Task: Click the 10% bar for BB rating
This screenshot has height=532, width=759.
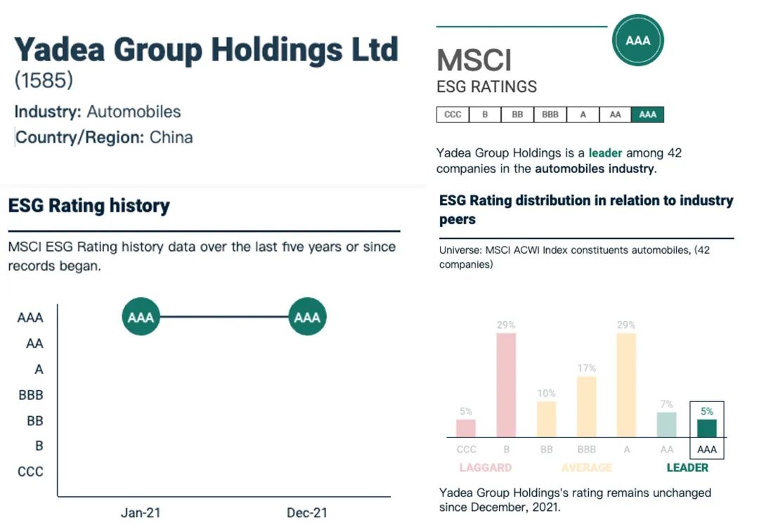Action: (546, 419)
